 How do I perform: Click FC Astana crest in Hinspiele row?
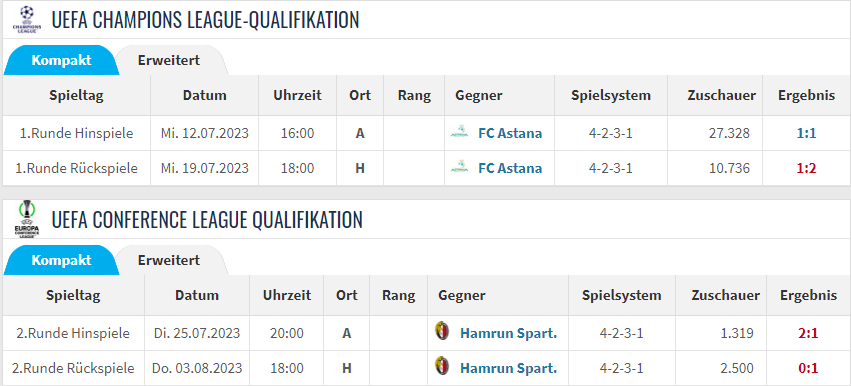coord(460,133)
